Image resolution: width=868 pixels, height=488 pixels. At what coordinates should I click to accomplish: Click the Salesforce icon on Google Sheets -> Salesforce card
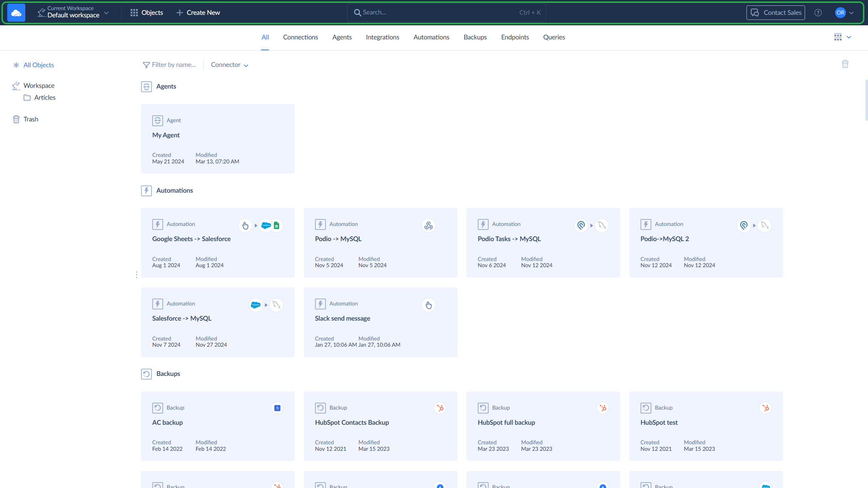[x=266, y=226]
